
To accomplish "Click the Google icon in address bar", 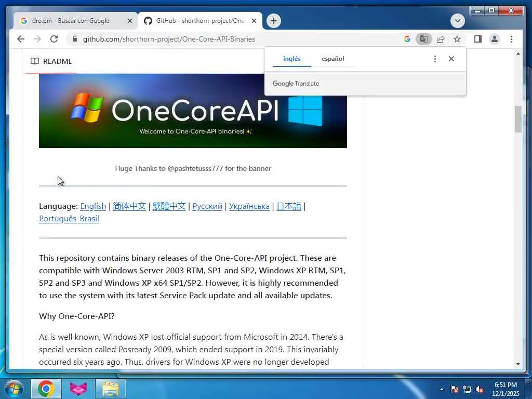I will (x=407, y=39).
